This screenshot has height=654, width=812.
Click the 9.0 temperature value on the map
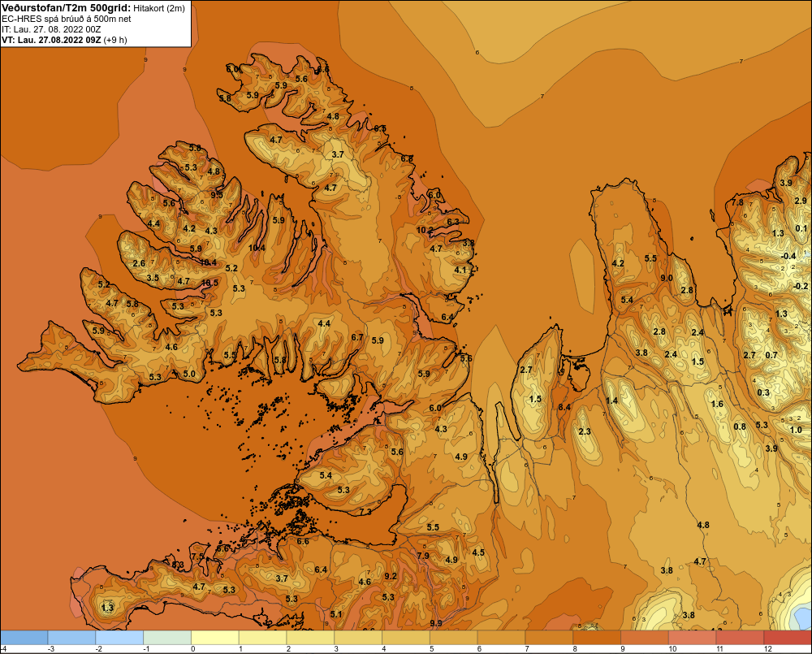click(667, 278)
